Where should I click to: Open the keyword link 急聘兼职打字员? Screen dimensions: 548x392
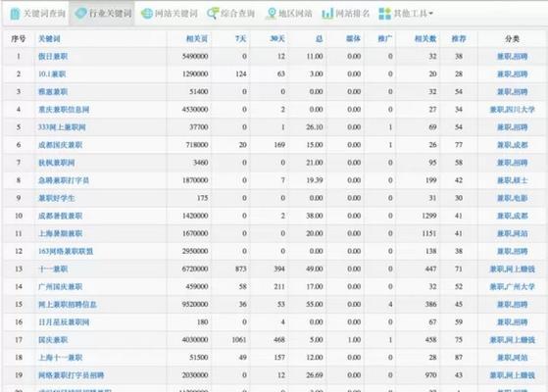click(64, 180)
